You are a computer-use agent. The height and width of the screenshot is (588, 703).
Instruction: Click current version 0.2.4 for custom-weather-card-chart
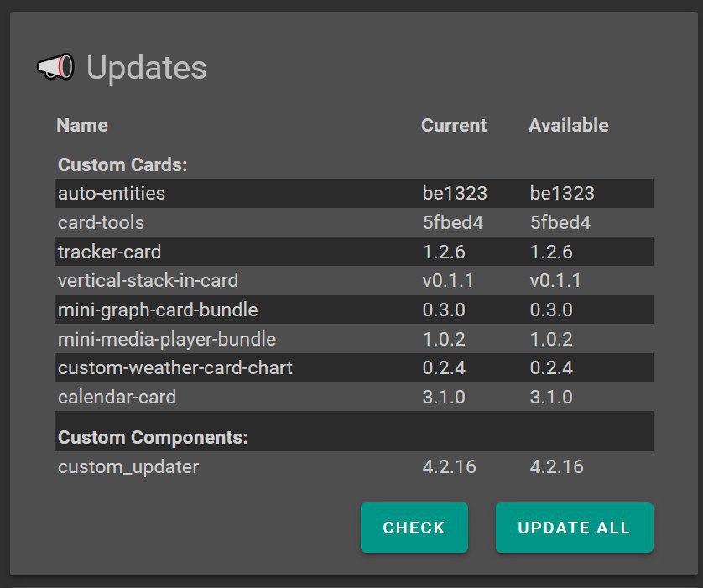[444, 368]
